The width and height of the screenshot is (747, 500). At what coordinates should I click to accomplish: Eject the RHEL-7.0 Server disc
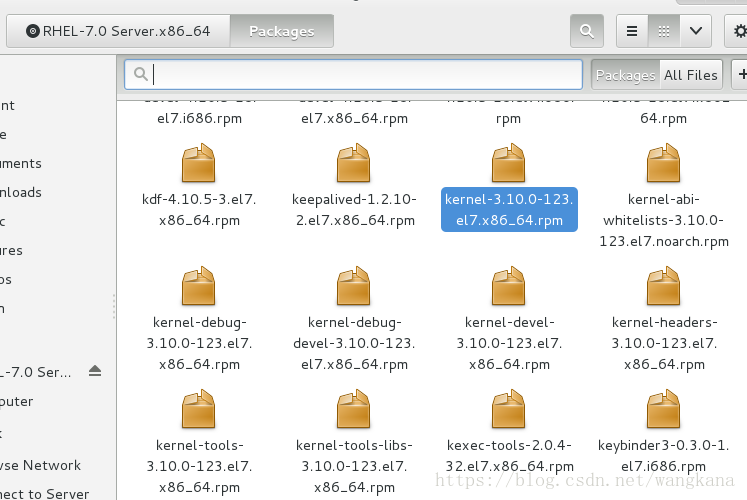coord(95,371)
